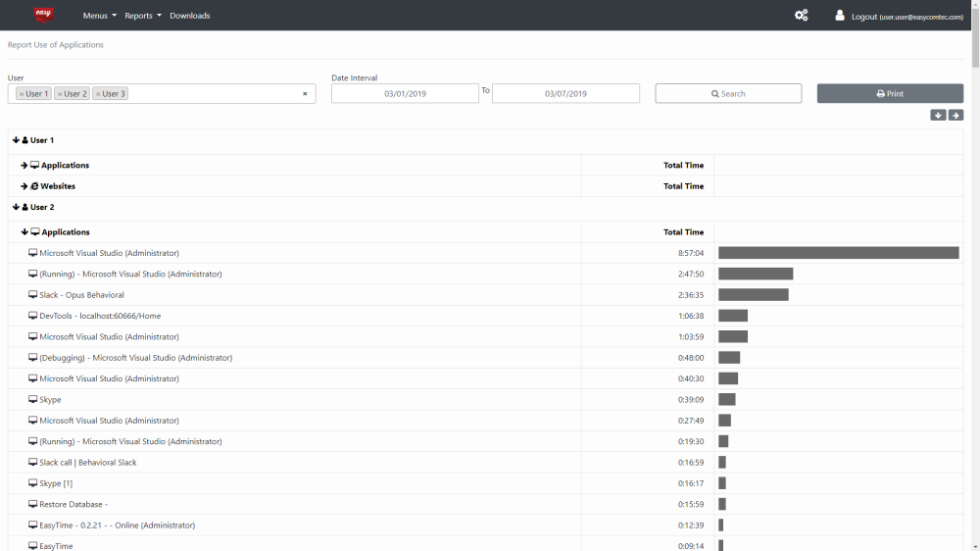The image size is (980, 551).
Task: Collapse User 2 Applications group
Action: pos(24,232)
